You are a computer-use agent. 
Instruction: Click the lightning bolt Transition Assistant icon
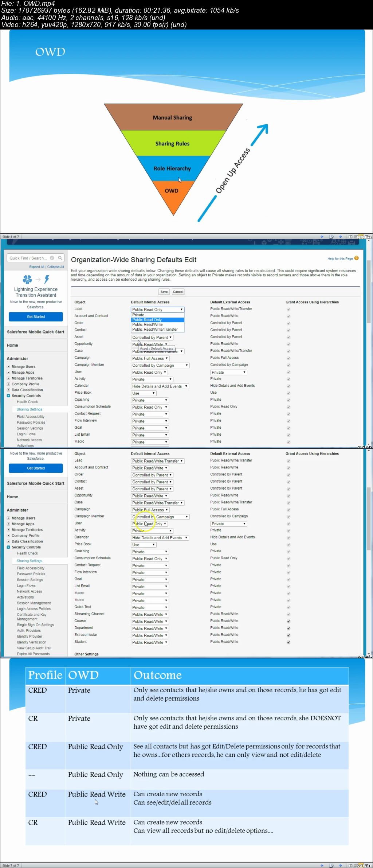coord(47,280)
